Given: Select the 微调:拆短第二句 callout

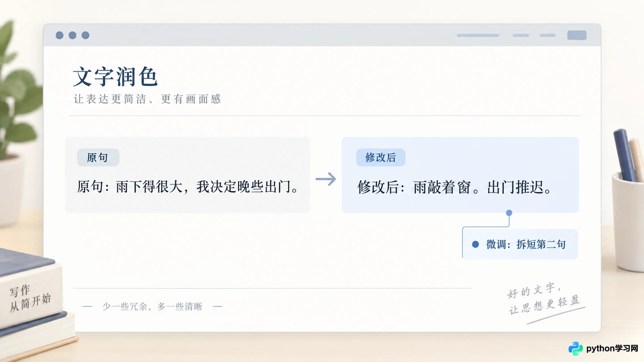Looking at the screenshot, I should pyautogui.click(x=520, y=244).
